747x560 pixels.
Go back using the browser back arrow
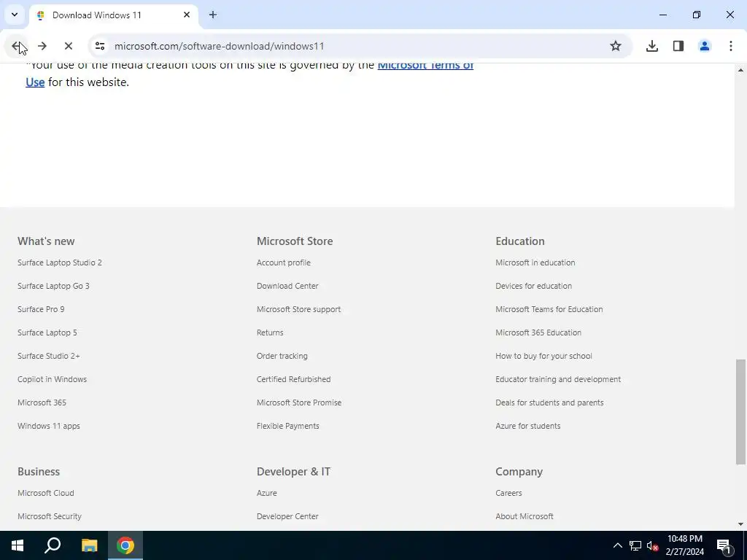16,46
